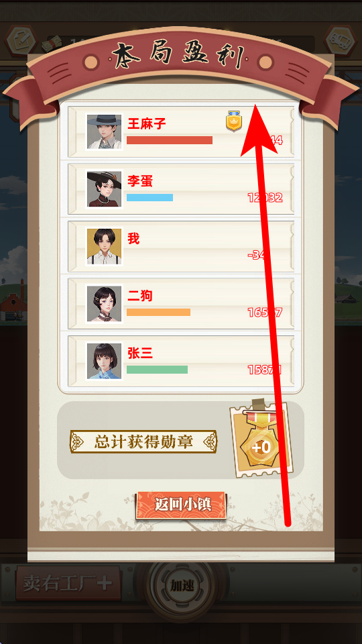This screenshot has width=362, height=644.
Task: Click the 加速 speed-up button
Action: [x=182, y=585]
